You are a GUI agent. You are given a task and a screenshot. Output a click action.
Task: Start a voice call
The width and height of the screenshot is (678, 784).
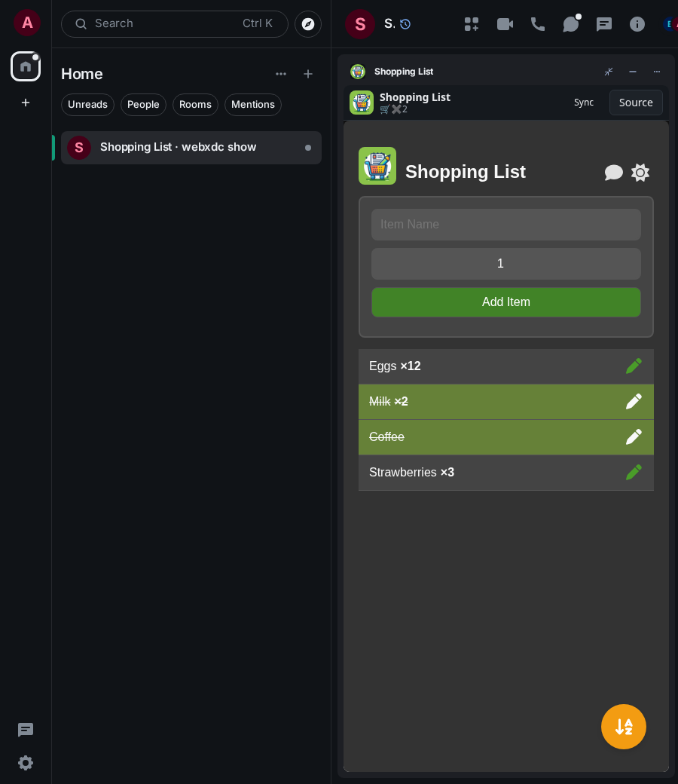coord(538,24)
